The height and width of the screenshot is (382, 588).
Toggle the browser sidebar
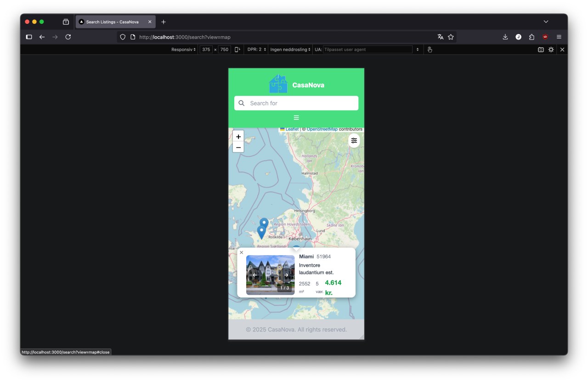(x=29, y=37)
